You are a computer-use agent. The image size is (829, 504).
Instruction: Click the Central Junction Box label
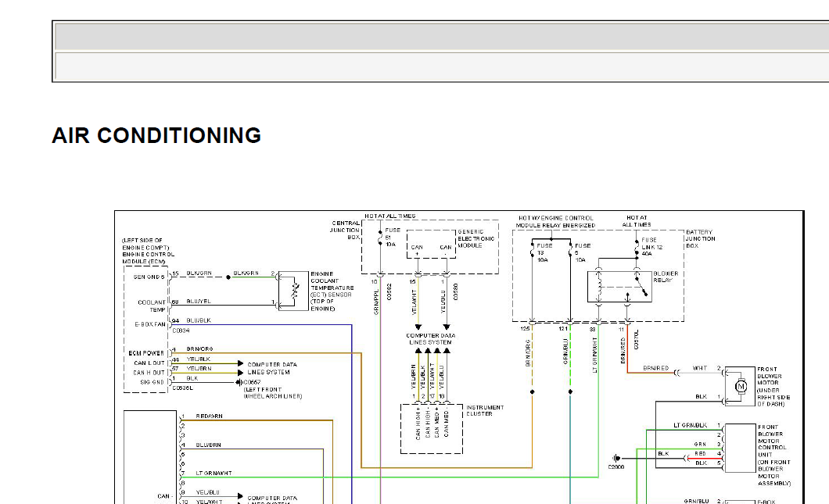click(345, 231)
